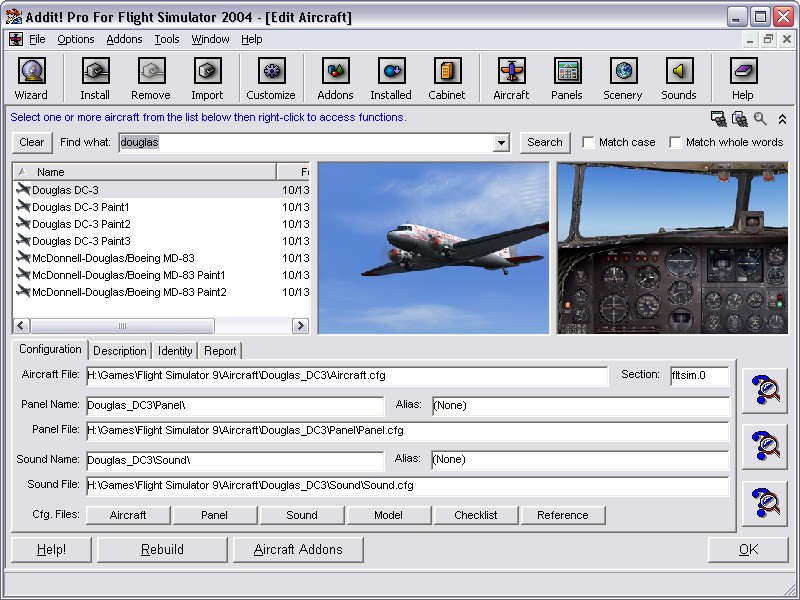The height and width of the screenshot is (600, 800).
Task: Click the Help! button at the bottom
Action: 51,549
